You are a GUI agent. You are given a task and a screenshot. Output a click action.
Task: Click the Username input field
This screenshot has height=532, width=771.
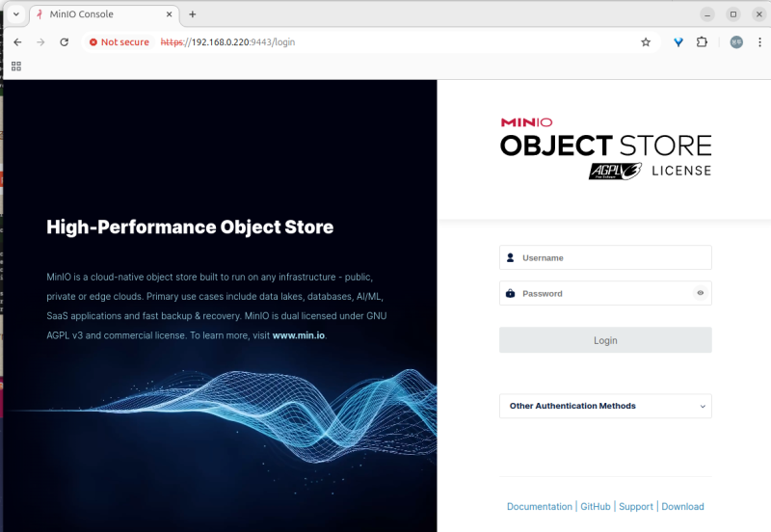pyautogui.click(x=605, y=257)
